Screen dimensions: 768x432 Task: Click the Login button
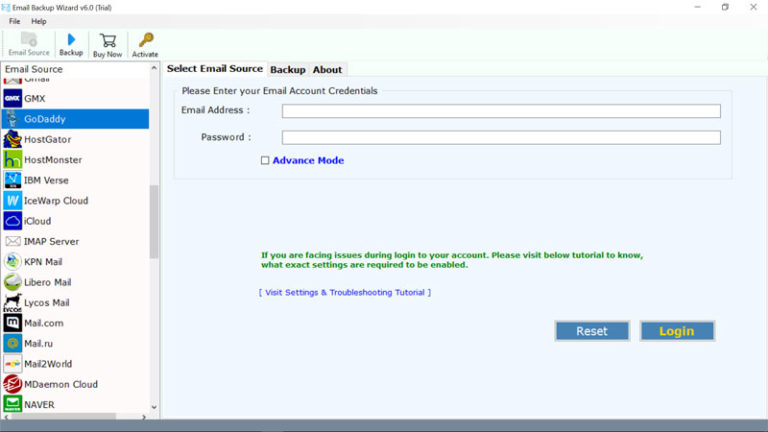pyautogui.click(x=677, y=331)
